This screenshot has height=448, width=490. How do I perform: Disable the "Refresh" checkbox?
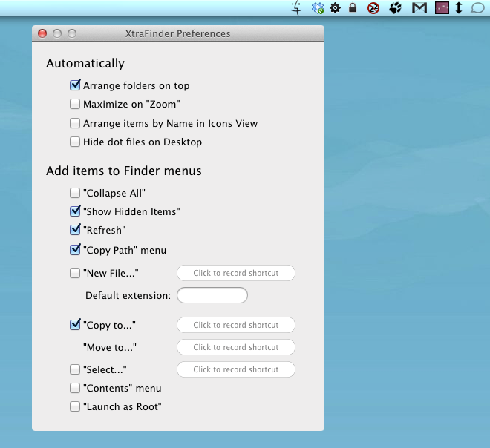[75, 230]
